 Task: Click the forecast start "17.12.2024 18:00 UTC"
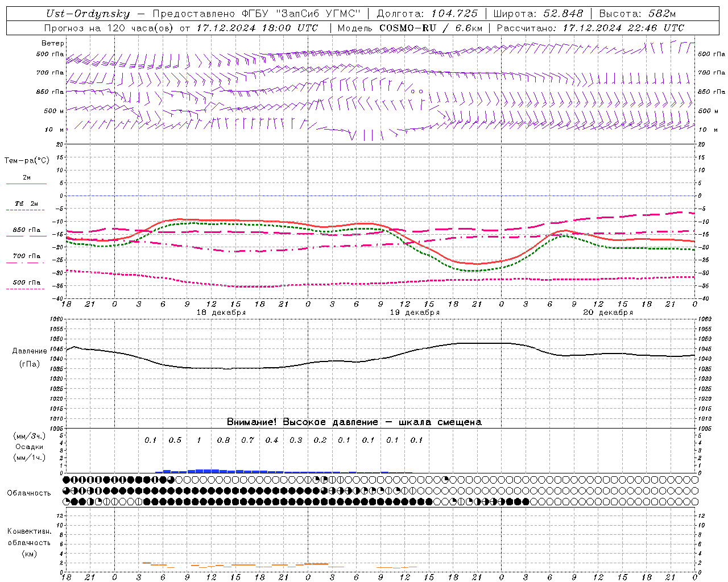257,28
